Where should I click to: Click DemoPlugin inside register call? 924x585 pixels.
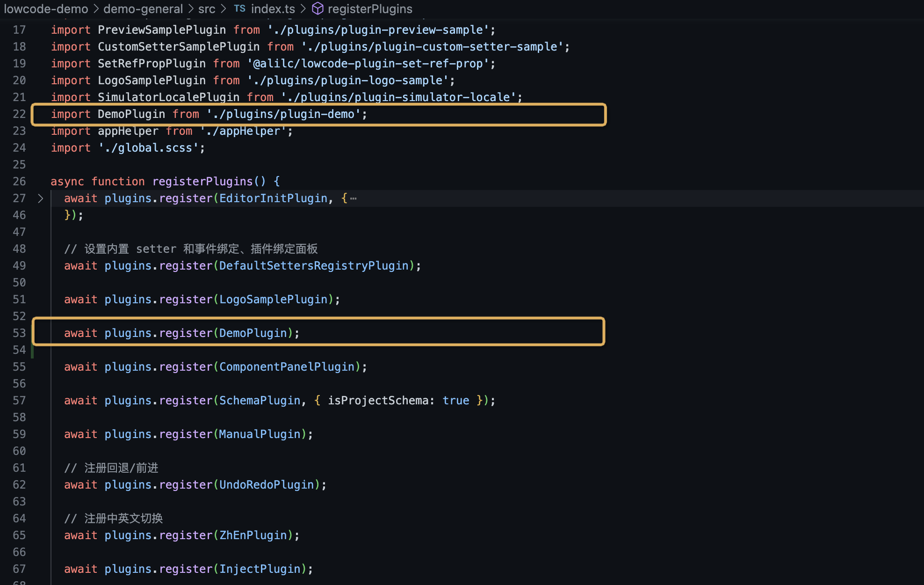253,333
